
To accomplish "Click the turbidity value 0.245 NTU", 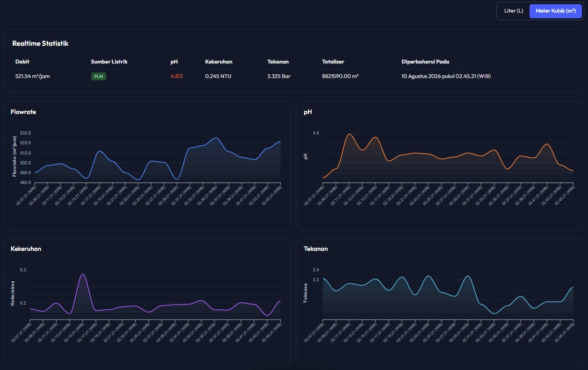I will [218, 76].
